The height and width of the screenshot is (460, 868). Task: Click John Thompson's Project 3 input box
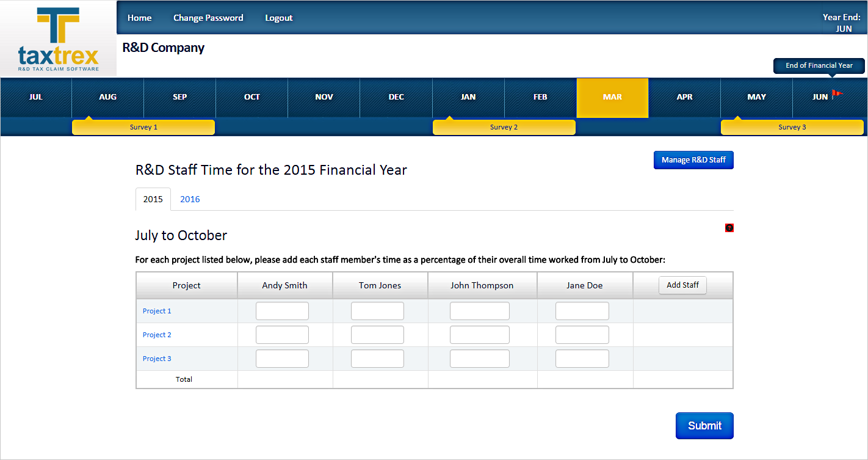coord(479,359)
